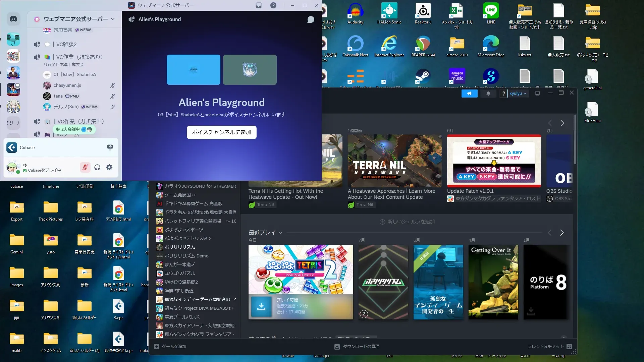Screen dimensions: 644x362
Task: Open chat bubble for Alien's Playground
Action: coord(311,19)
